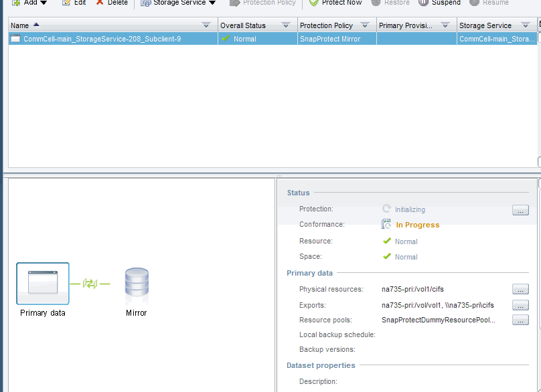Expand the Primary Provisioning column filter
This screenshot has width=541, height=392.
click(445, 25)
